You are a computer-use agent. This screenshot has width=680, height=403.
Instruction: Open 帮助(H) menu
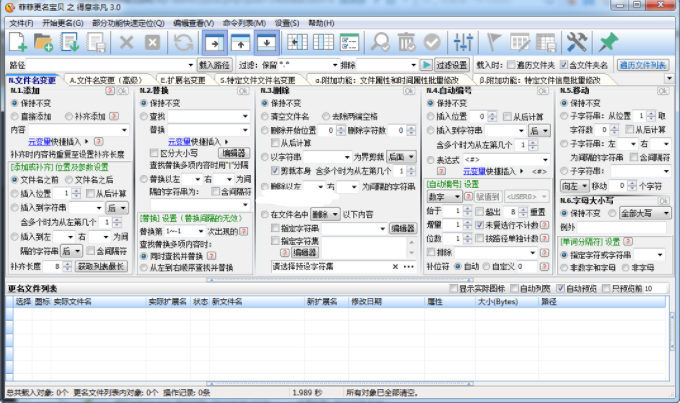pos(321,23)
